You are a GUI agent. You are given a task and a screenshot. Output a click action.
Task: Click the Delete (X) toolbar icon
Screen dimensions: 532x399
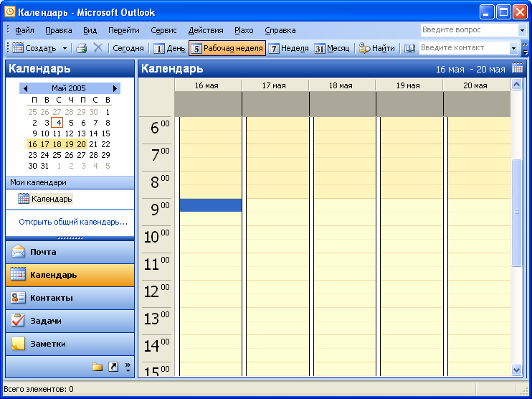click(98, 48)
